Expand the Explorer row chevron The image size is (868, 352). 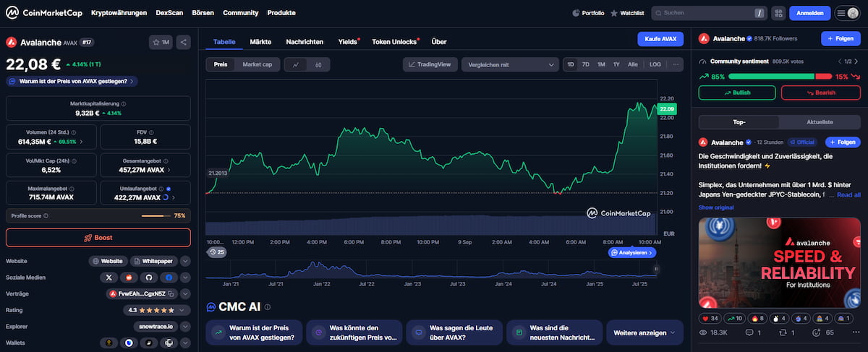coord(186,327)
